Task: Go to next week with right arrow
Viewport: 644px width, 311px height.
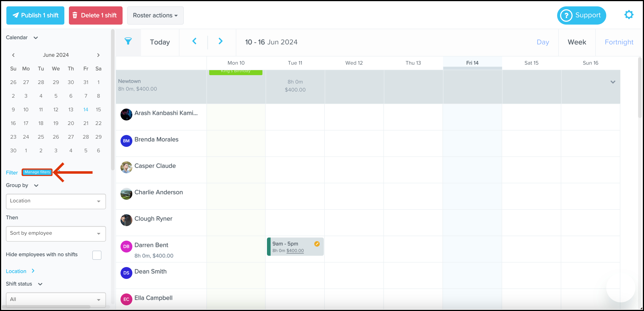Action: (220, 41)
